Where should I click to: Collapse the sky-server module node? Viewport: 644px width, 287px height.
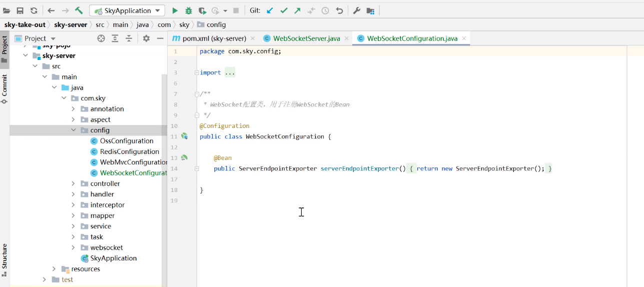[26, 55]
